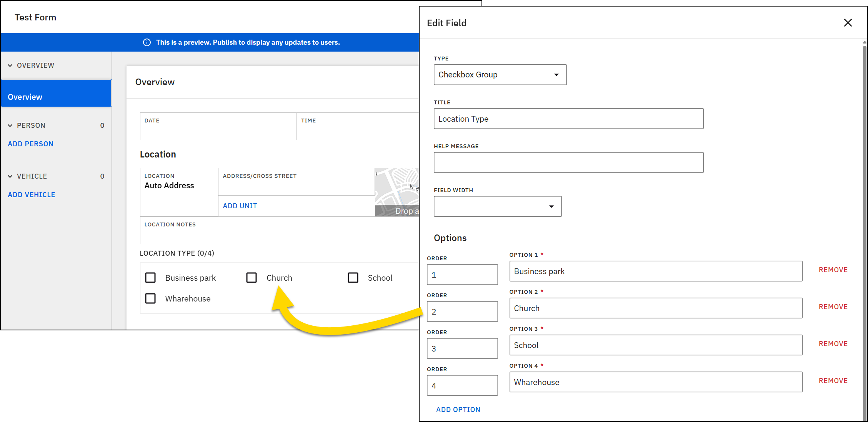Check the Wharehouse checkbox
868x422 pixels.
(150, 298)
